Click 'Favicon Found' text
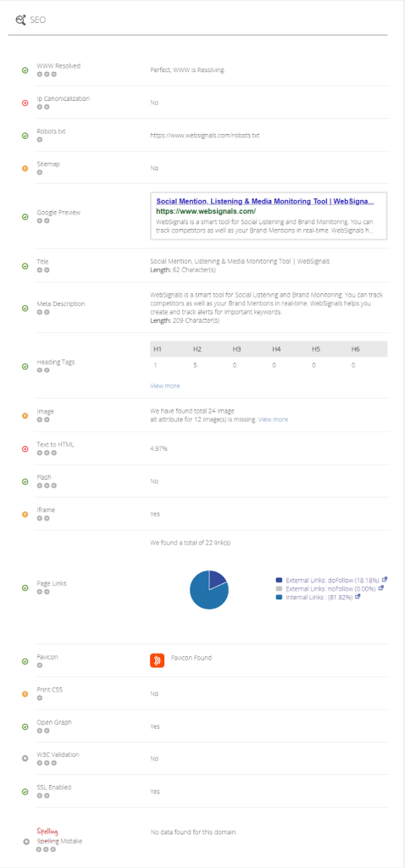 pos(191,658)
